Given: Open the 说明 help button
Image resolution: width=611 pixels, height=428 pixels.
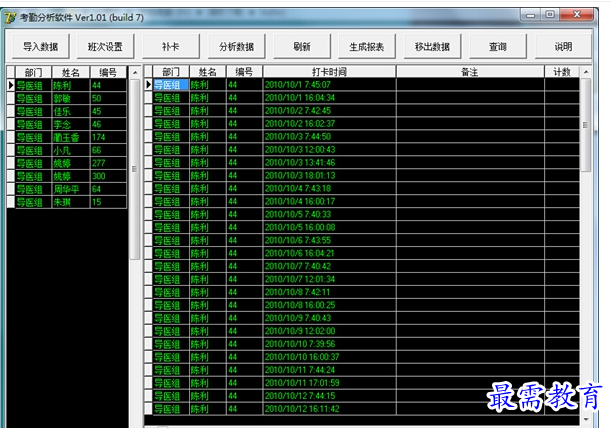Looking at the screenshot, I should [563, 47].
